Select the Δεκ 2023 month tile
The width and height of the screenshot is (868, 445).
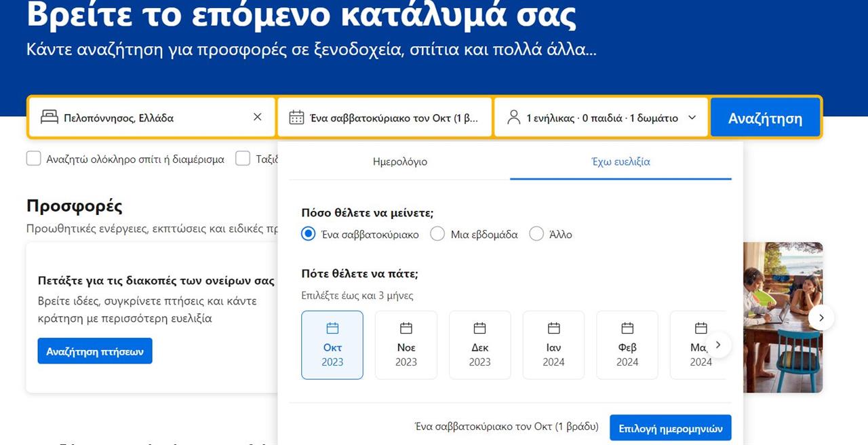coord(479,345)
